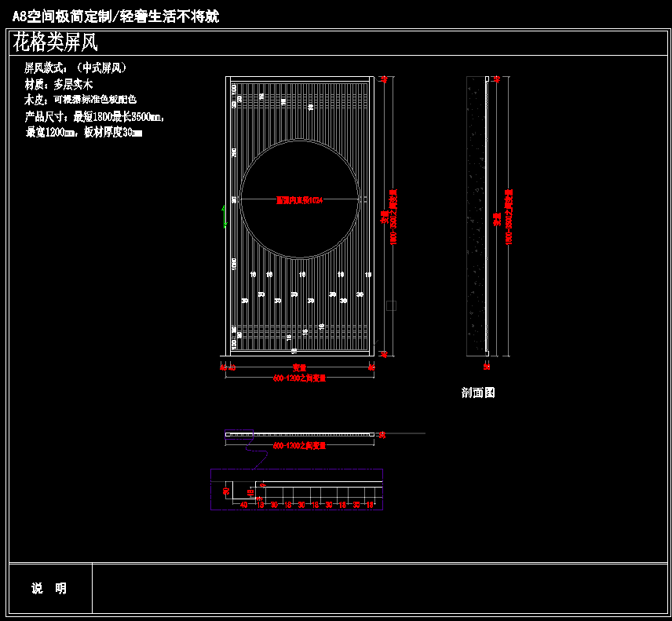The height and width of the screenshot is (621, 672).
Task: Select the A8空间极简定制 header text
Action: pos(115,16)
